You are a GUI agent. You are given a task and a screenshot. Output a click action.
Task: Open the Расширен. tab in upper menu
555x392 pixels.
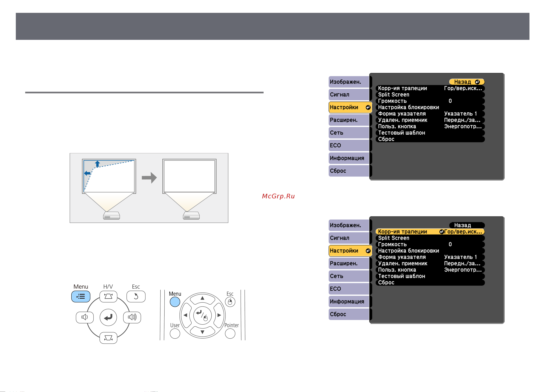point(349,120)
